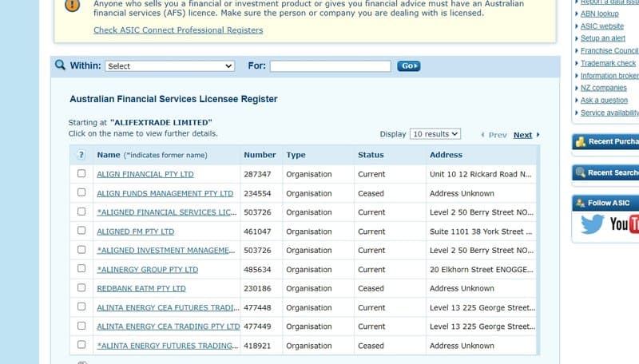Tick the checkbox for ALIGN FUNDS MANAGEMENT PTY LTD
Image resolution: width=639 pixels, height=364 pixels.
click(81, 192)
